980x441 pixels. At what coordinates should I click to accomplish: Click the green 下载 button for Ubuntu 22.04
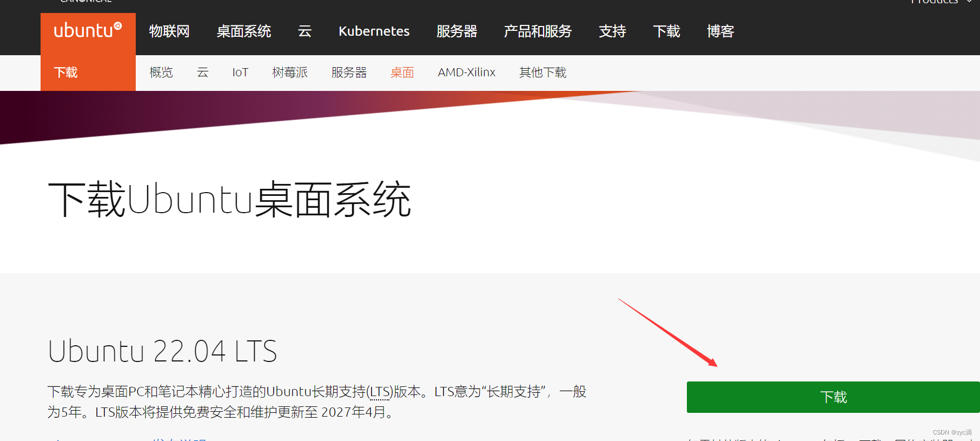(833, 397)
